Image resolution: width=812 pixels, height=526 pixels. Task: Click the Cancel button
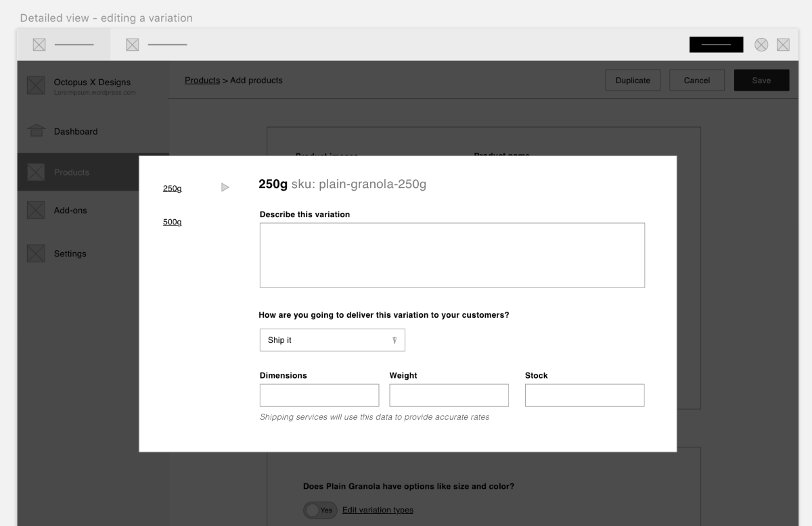[x=696, y=80]
